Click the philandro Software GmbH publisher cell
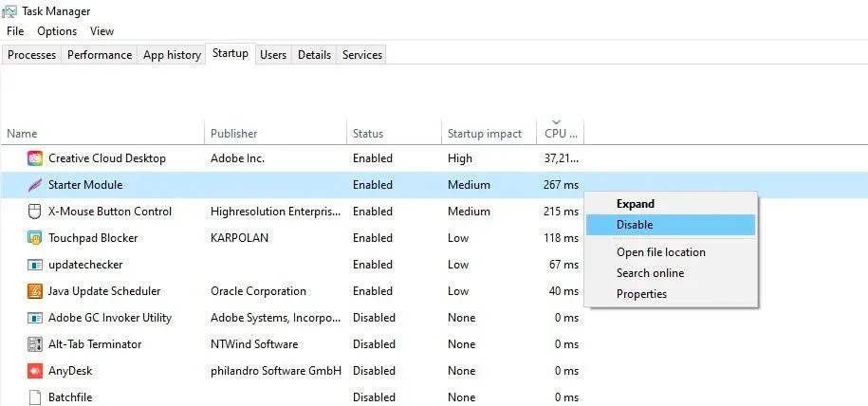 coord(276,371)
